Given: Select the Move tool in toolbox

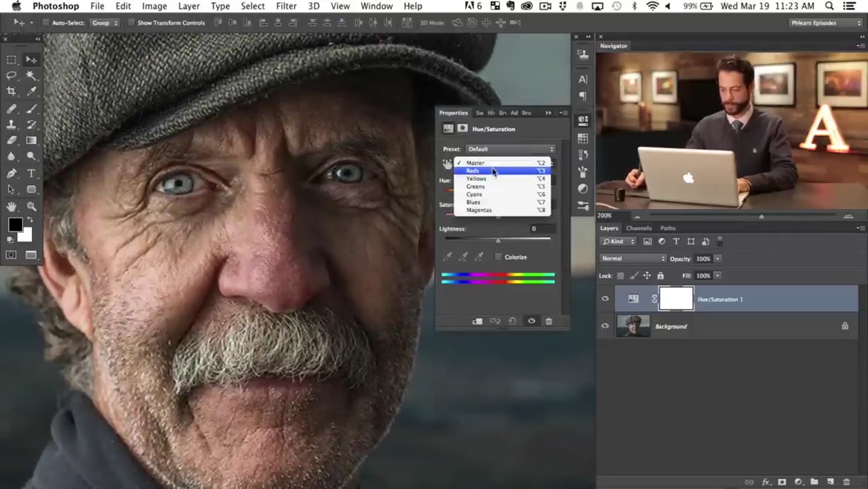Looking at the screenshot, I should pos(31,59).
